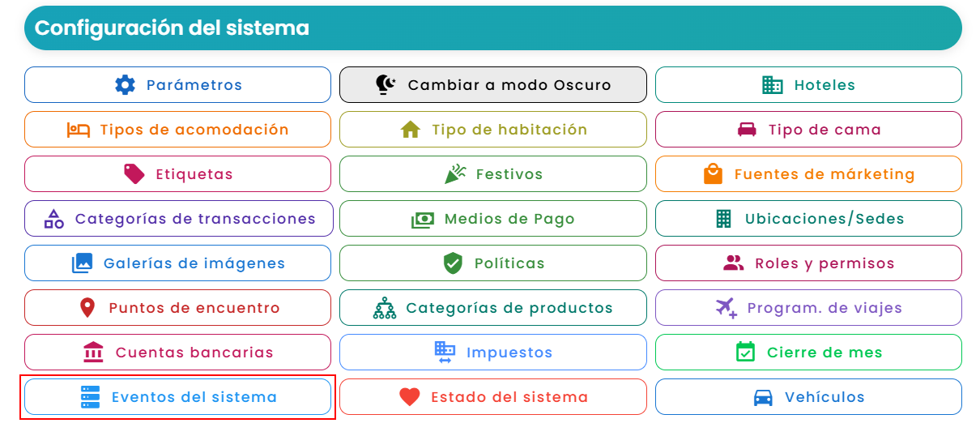980x436 pixels.
Task: Click the moon icon for dark mode
Action: click(386, 85)
